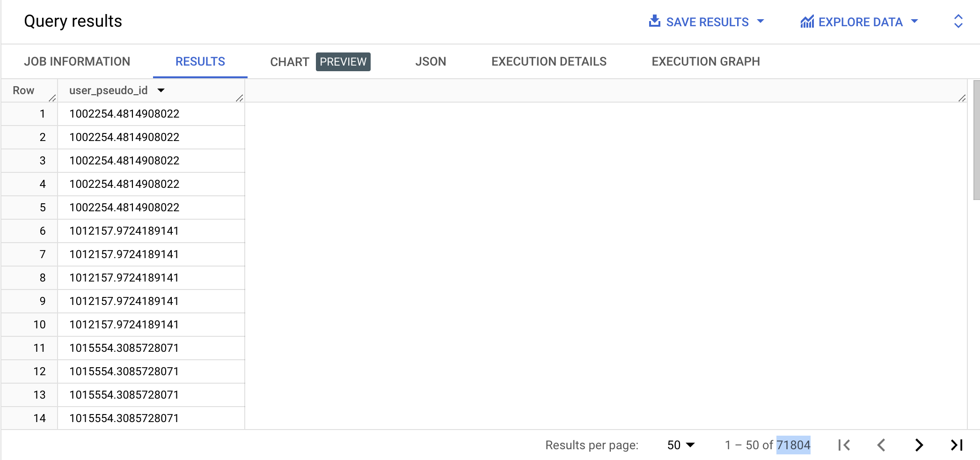Screen dimensions: 980x460
Task: Open the Explore Data dropdown arrow
Action: point(914,22)
